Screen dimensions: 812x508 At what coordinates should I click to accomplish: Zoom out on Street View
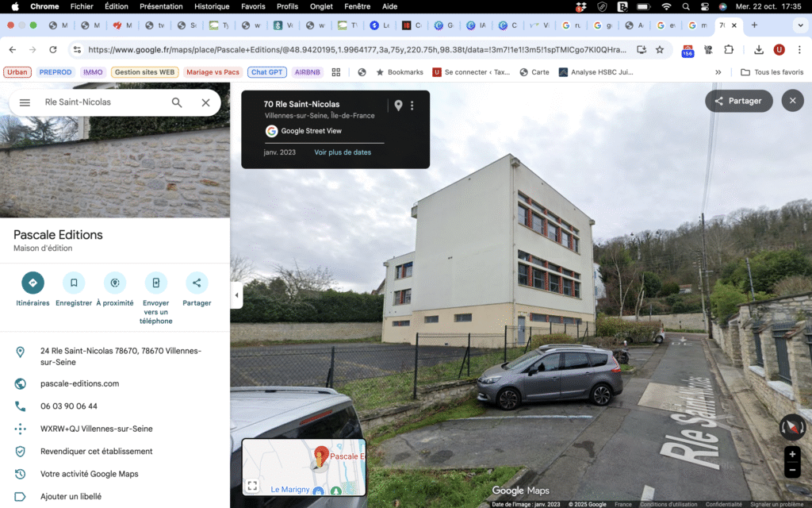point(792,470)
